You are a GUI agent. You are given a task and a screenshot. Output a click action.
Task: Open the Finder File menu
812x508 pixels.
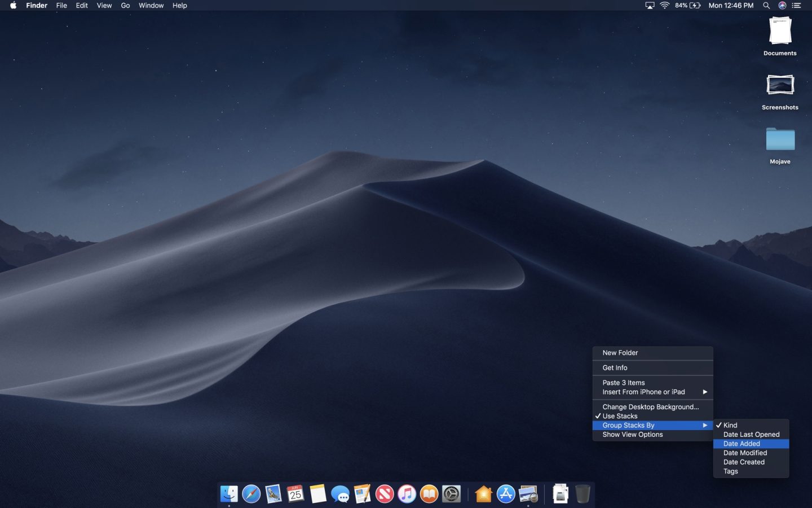[x=61, y=6]
